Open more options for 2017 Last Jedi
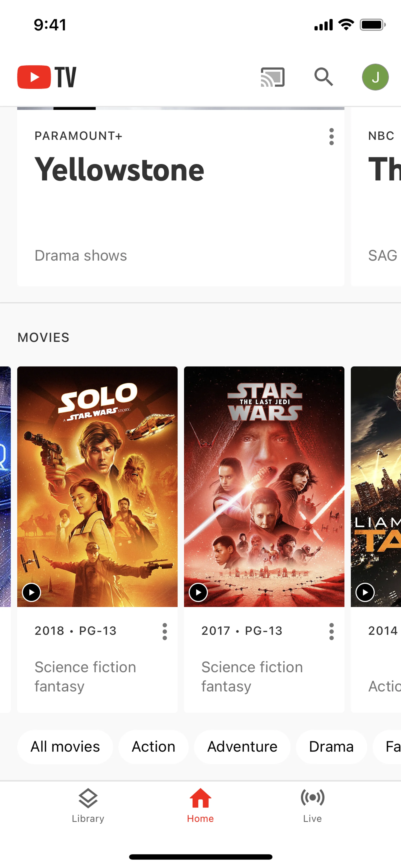 [x=332, y=631]
